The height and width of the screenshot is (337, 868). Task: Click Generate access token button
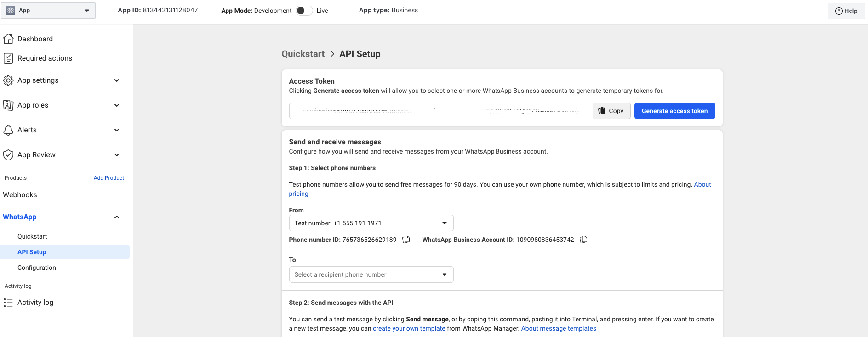tap(674, 111)
